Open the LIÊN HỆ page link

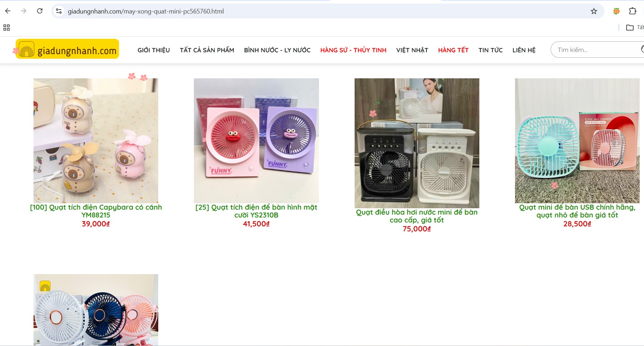[x=524, y=50]
